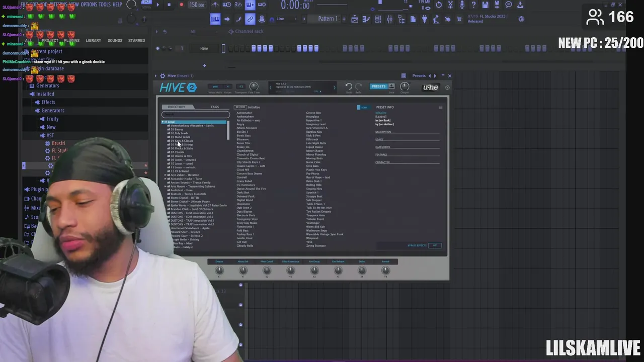
Task: Select the Hive channel button
Action: click(x=204, y=48)
